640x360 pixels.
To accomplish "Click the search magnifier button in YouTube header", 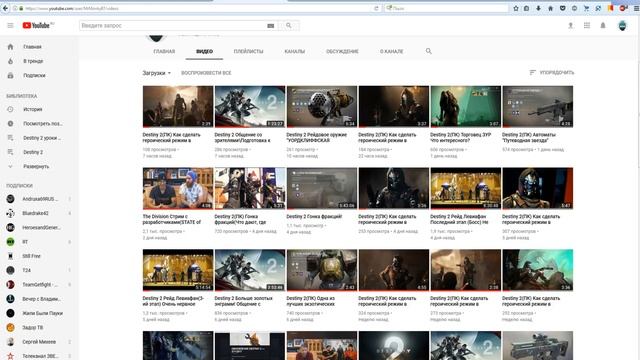I will tap(289, 25).
